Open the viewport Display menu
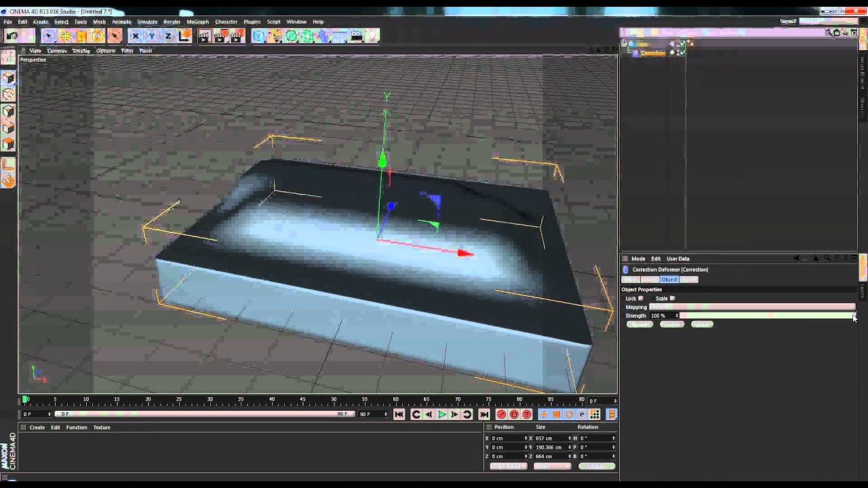The image size is (868, 488). 81,51
